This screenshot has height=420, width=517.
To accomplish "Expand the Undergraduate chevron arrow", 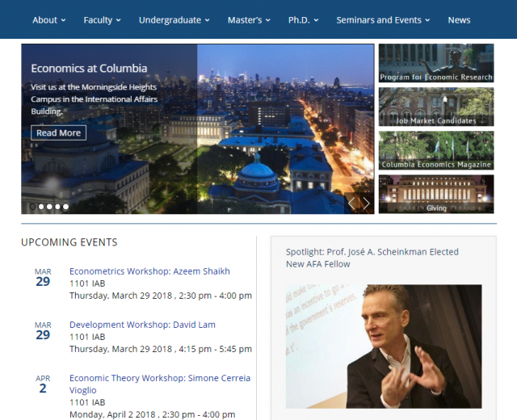I will point(207,20).
